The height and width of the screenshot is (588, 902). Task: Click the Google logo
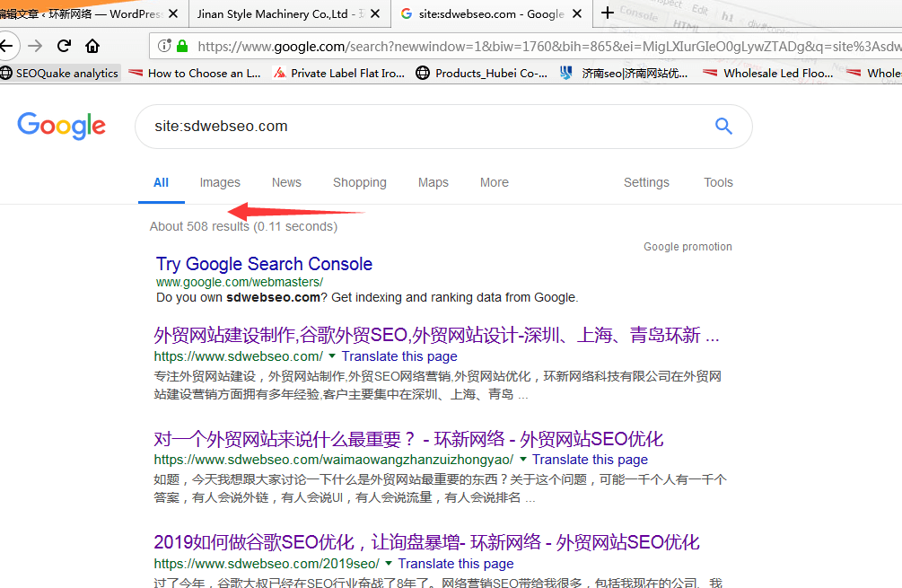tap(62, 126)
